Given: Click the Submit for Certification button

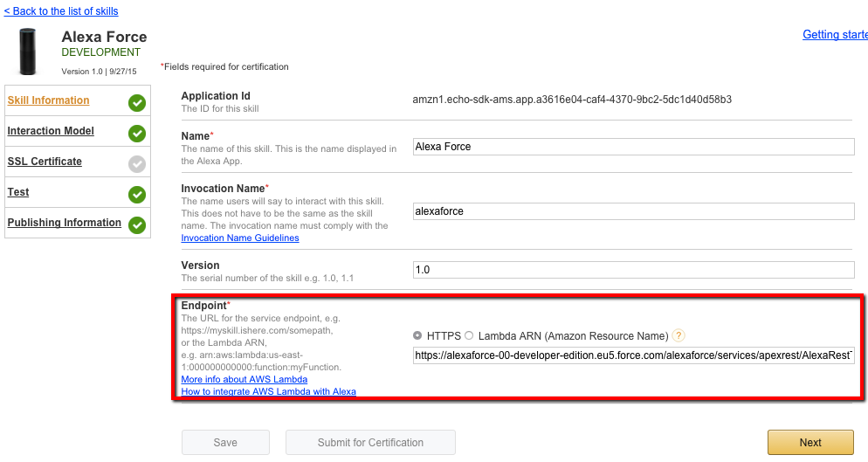Looking at the screenshot, I should (x=370, y=443).
